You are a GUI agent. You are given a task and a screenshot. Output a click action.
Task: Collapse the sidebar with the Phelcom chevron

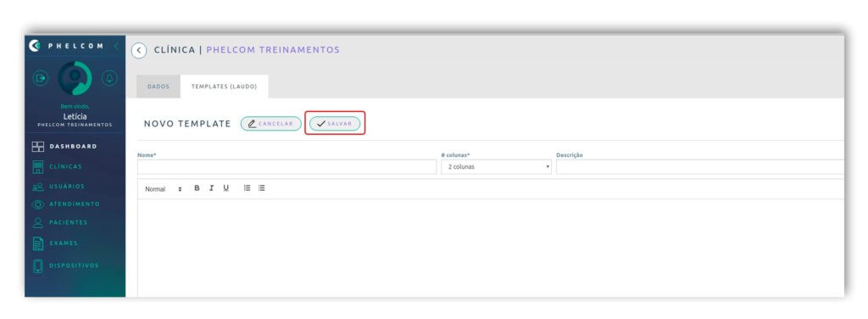116,47
